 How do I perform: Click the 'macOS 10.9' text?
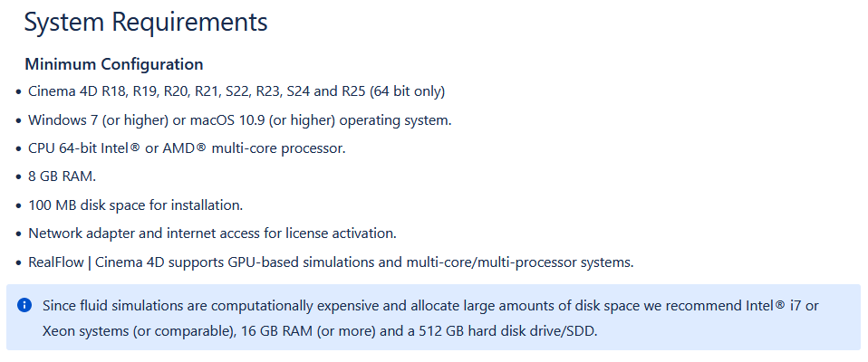coord(227,120)
